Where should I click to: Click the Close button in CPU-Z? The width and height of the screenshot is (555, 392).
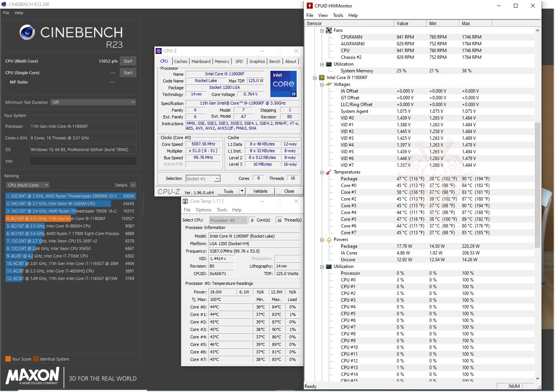[x=289, y=191]
